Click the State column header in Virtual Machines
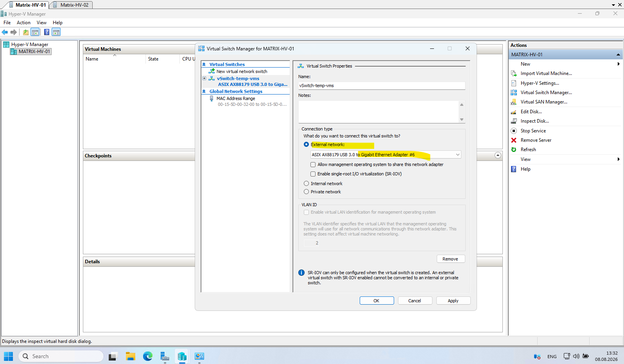624x364 pixels. tap(163, 59)
